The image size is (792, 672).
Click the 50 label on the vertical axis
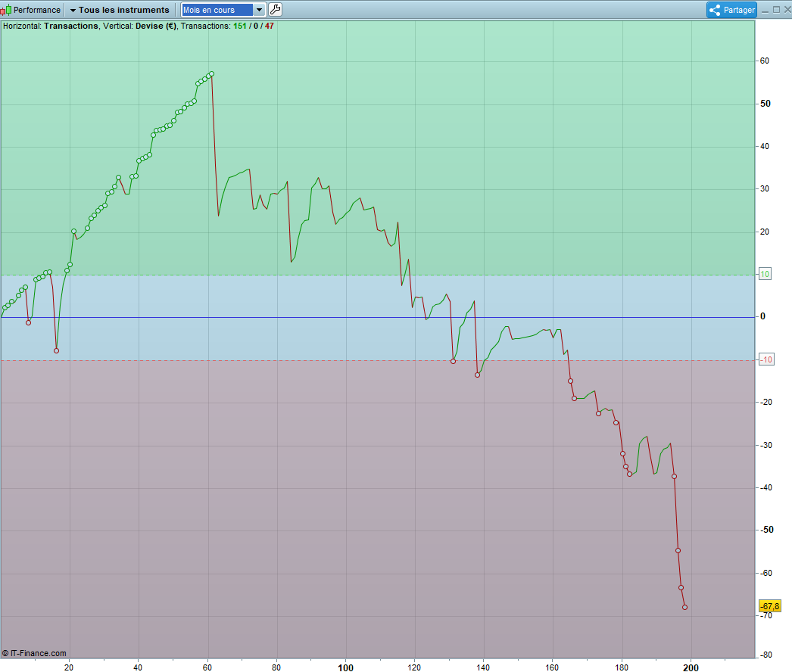pyautogui.click(x=765, y=104)
